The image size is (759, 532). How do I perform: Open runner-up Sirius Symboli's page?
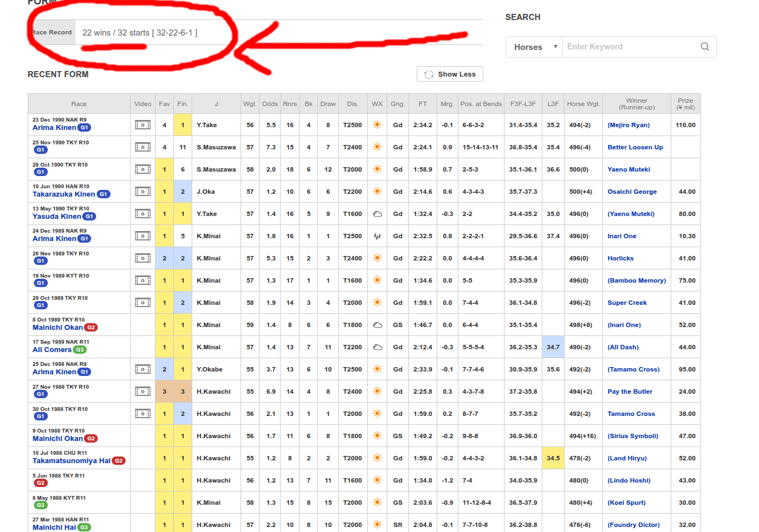633,436
